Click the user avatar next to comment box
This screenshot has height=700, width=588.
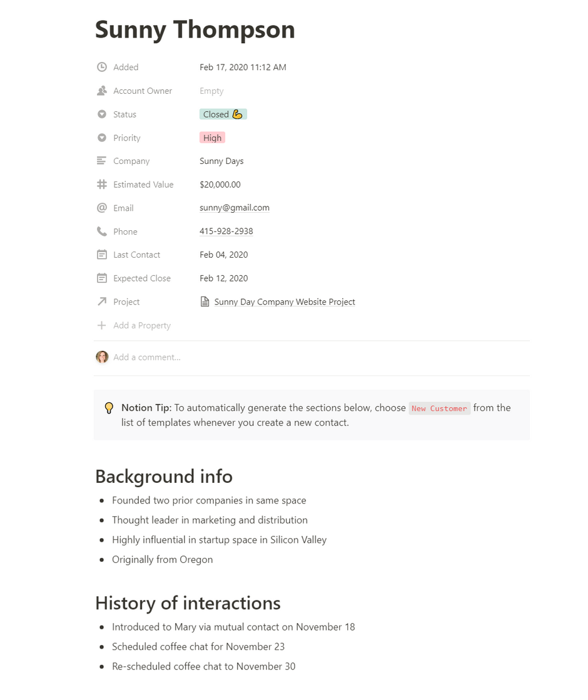click(102, 357)
